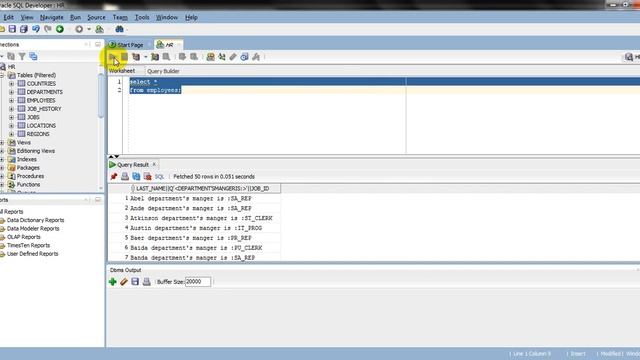The width and height of the screenshot is (640, 360).
Task: Click the Print icon in Query Result toolbar
Action: click(125, 176)
